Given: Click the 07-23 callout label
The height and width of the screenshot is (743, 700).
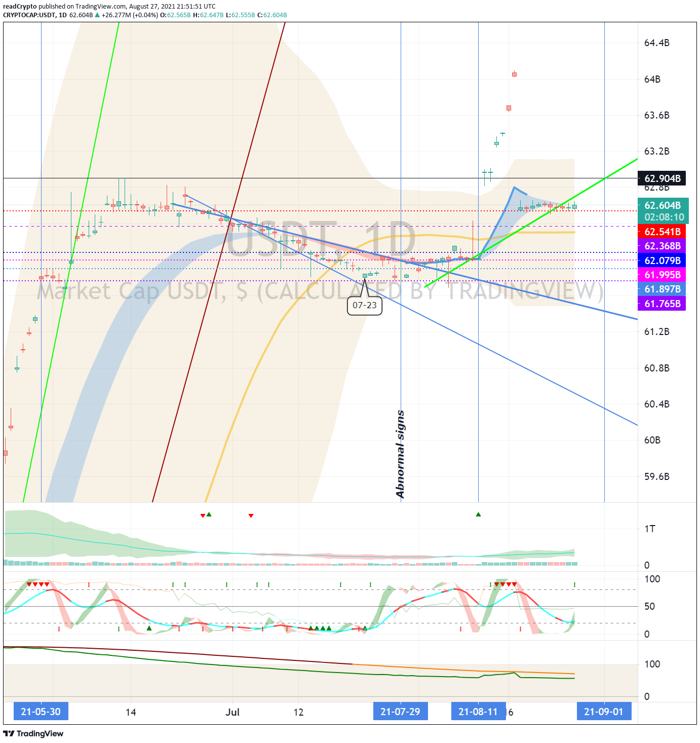Looking at the screenshot, I should (365, 305).
